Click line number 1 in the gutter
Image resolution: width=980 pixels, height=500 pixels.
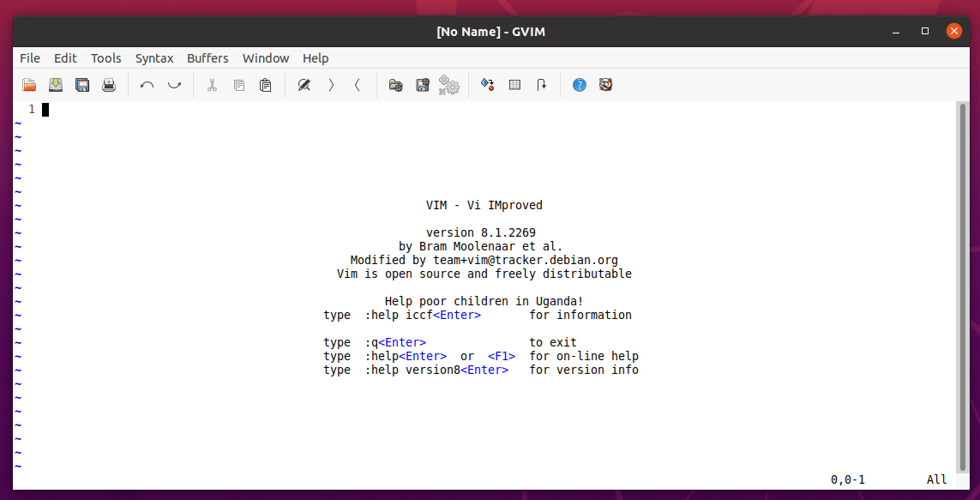click(31, 110)
